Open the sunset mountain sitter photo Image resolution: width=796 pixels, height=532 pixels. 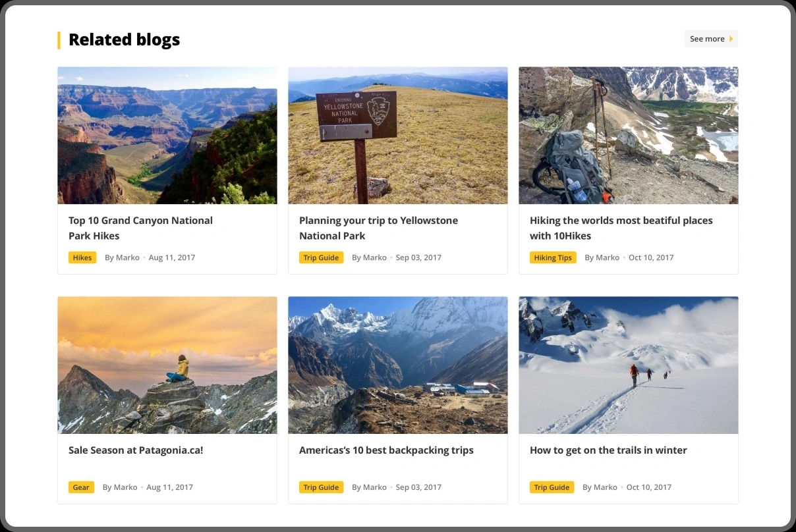[x=167, y=365]
